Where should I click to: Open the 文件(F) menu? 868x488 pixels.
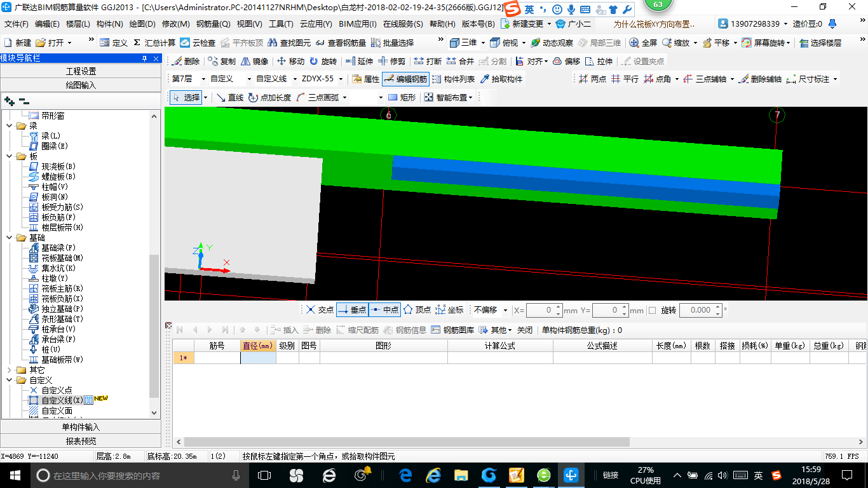[16, 24]
